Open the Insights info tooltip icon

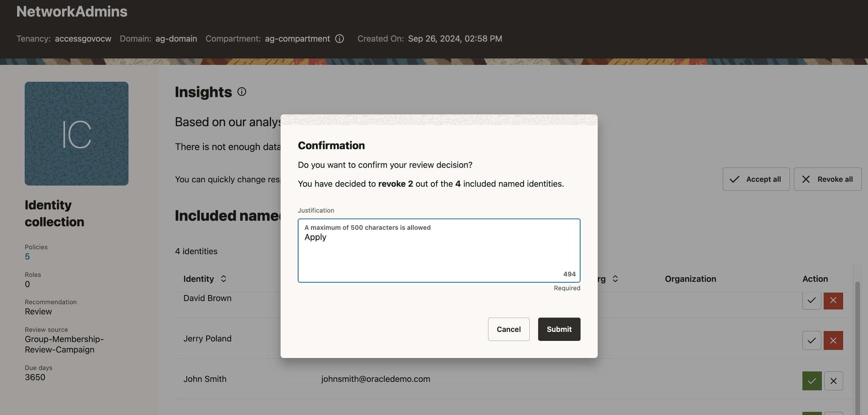point(242,91)
